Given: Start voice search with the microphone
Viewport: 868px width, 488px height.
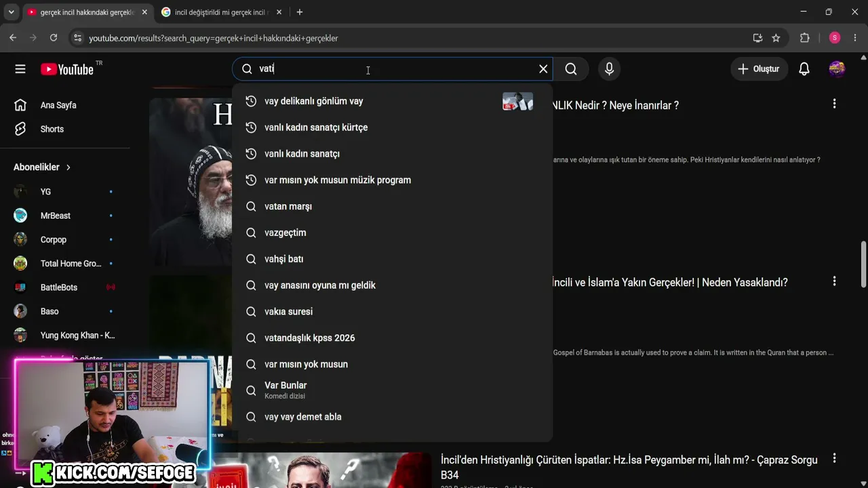Looking at the screenshot, I should pos(609,68).
